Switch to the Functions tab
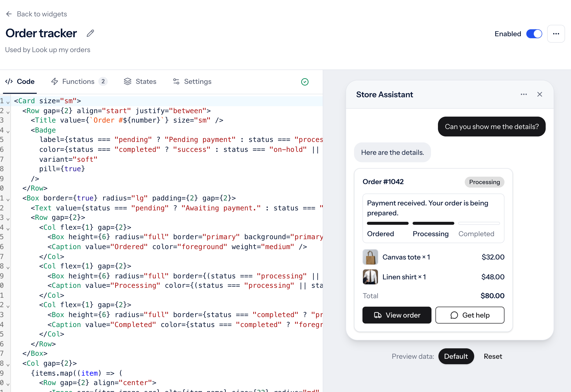 click(79, 81)
